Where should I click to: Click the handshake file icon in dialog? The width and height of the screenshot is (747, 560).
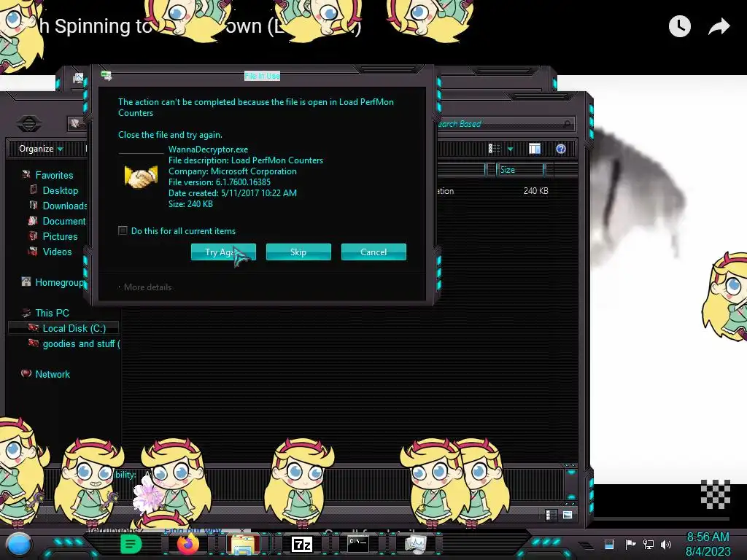tap(141, 176)
